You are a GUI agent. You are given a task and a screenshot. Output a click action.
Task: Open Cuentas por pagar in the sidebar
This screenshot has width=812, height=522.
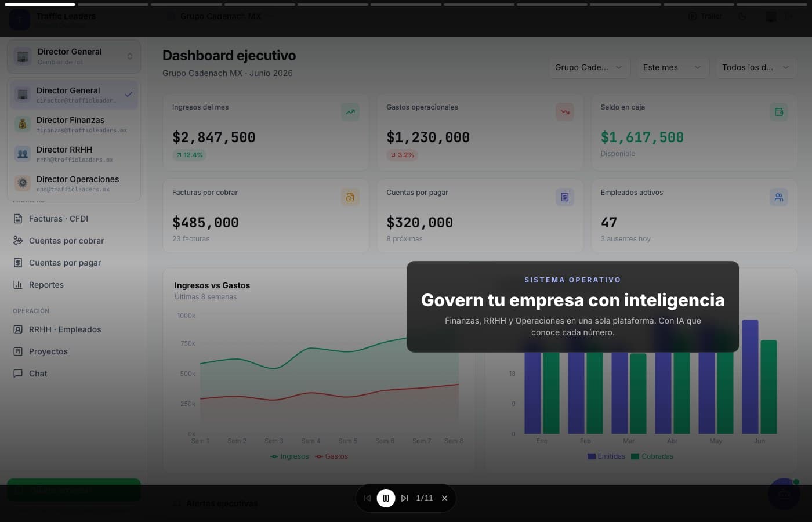coord(74,263)
